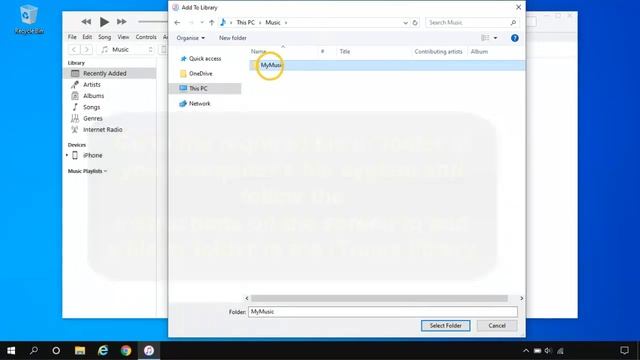The width and height of the screenshot is (640, 360).
Task: Open Google Chrome from the taskbar
Action: click(126, 351)
